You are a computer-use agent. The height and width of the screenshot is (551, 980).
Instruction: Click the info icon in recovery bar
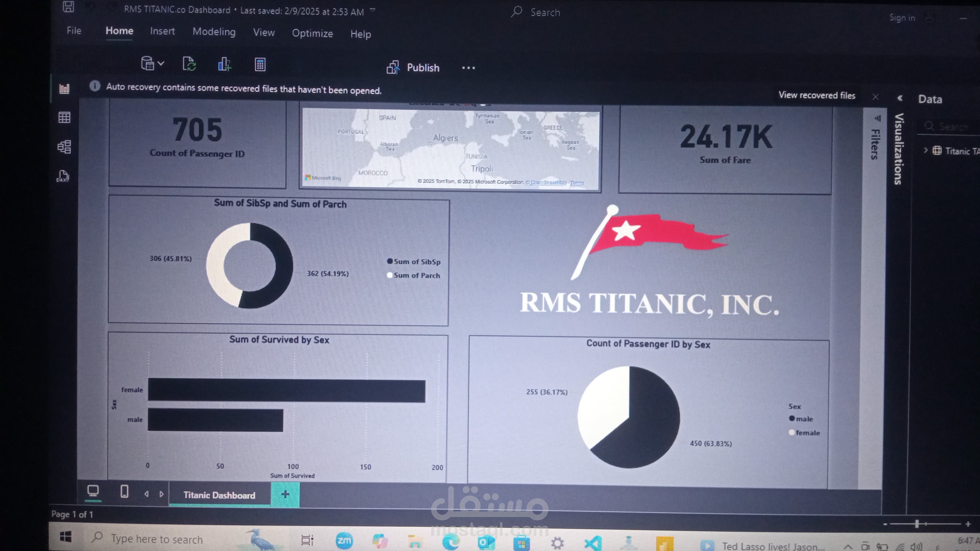tap(95, 86)
